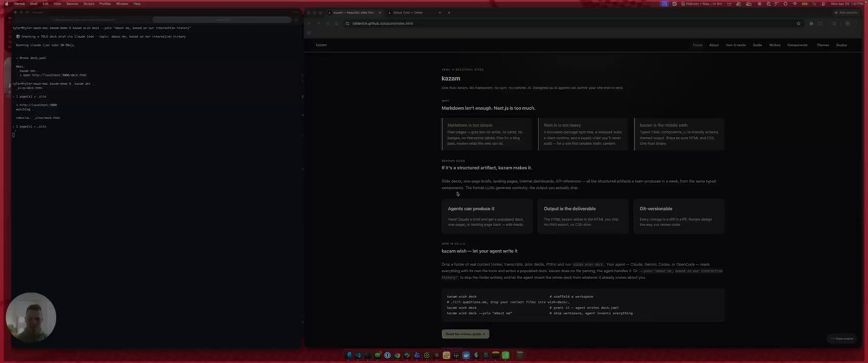Open a new browser tab
The image size is (868, 363).
[x=449, y=12]
